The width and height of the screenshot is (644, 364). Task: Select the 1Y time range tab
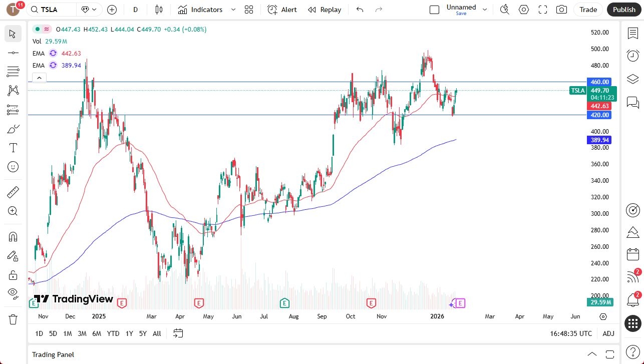click(129, 333)
